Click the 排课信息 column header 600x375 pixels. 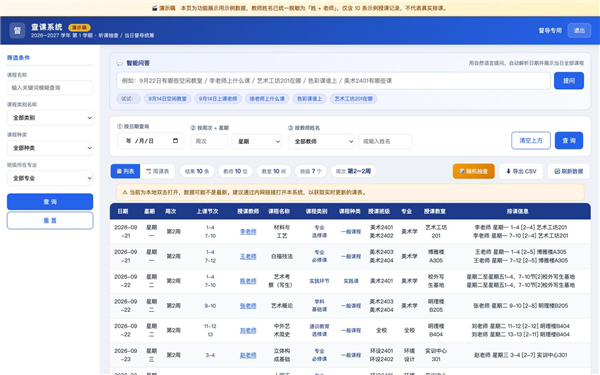coord(518,211)
